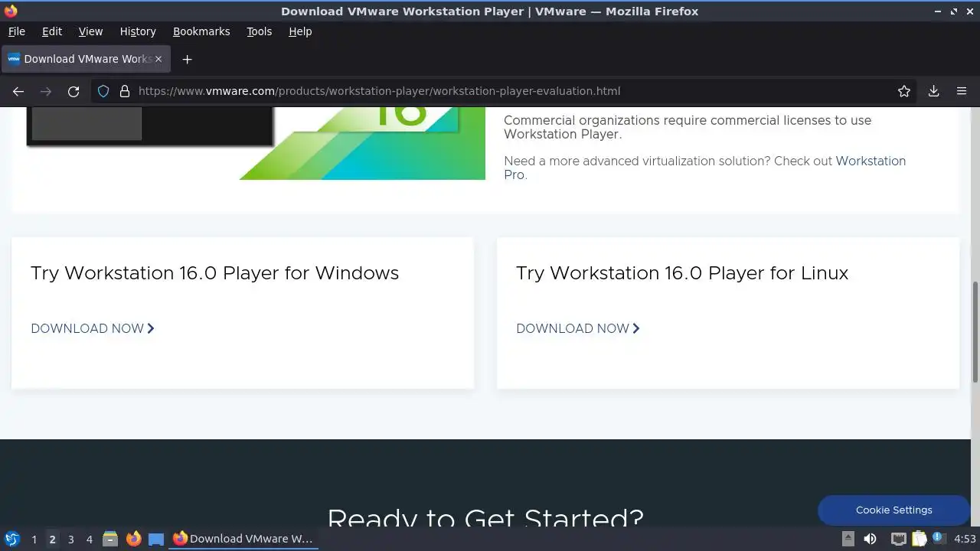Click the site security padlock icon

124,91
